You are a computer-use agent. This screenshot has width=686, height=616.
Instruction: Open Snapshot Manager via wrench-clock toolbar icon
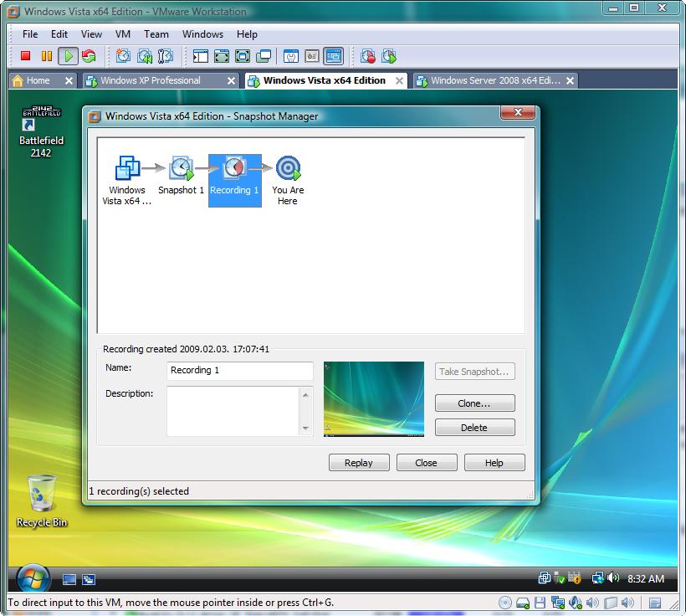coord(166,56)
